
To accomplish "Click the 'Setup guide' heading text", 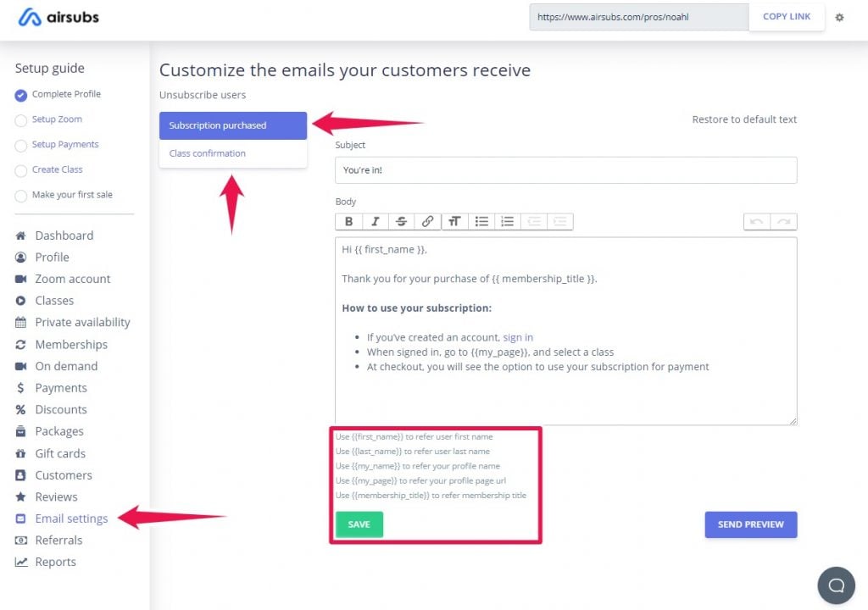I will point(50,68).
